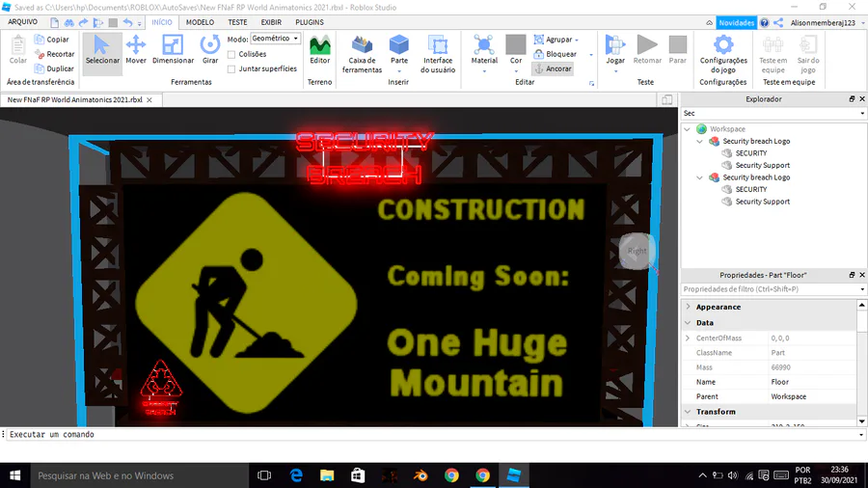Open the dropdown arrow under Cor

[x=516, y=71]
